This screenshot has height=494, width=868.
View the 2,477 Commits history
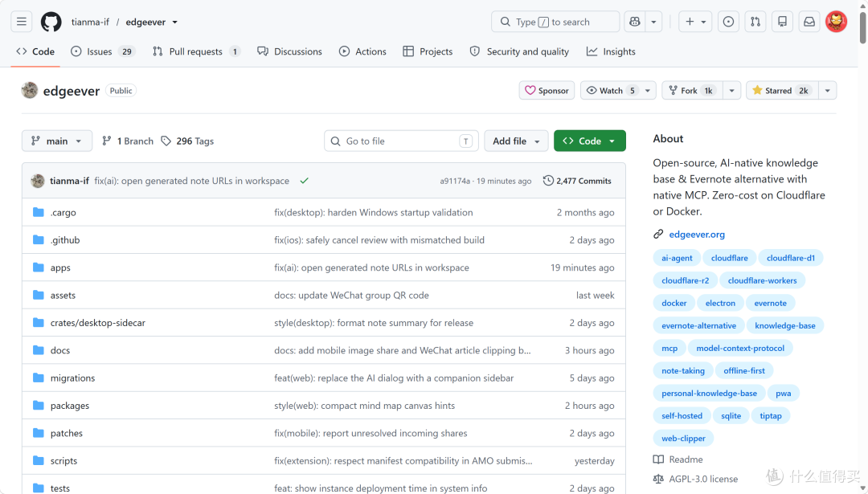[577, 181]
